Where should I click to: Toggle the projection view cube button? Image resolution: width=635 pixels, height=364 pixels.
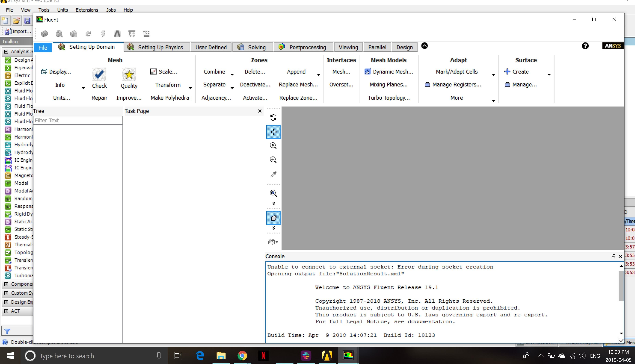point(273,218)
